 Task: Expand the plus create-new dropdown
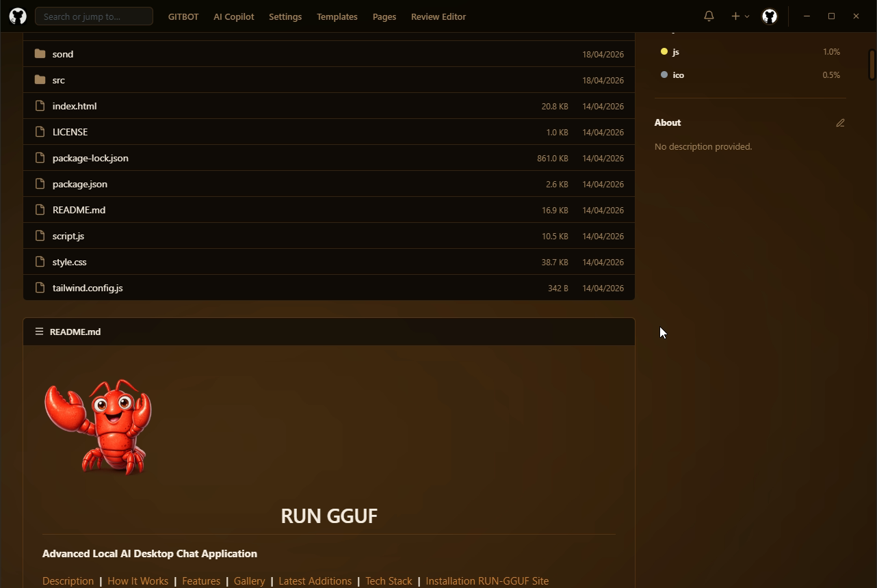tap(739, 16)
